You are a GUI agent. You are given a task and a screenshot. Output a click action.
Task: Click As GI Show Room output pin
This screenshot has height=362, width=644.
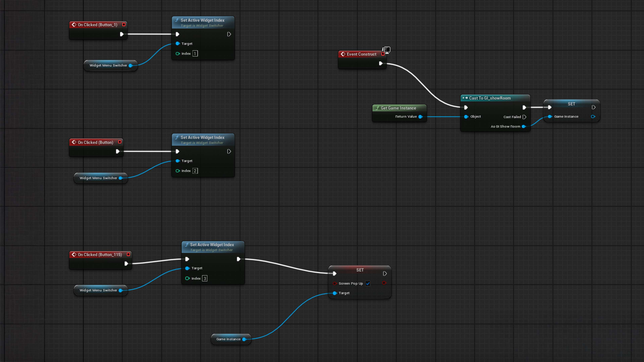[x=523, y=126]
